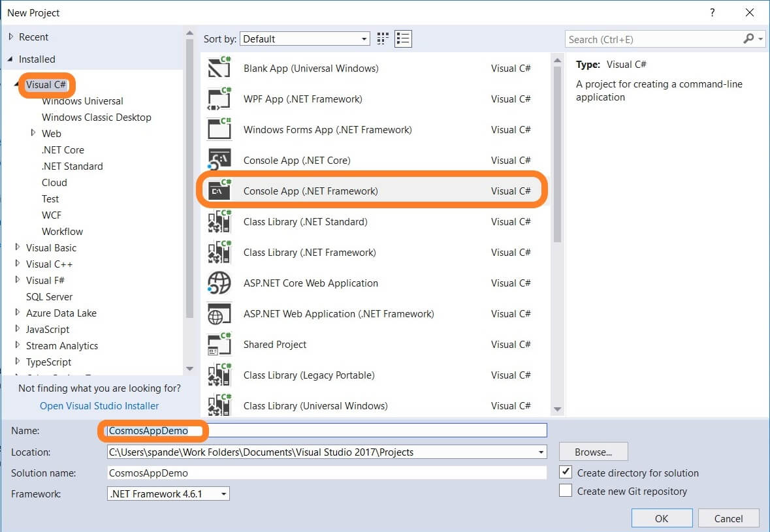Click the Shared Project template icon
This screenshot has height=532, width=770.
[219, 344]
